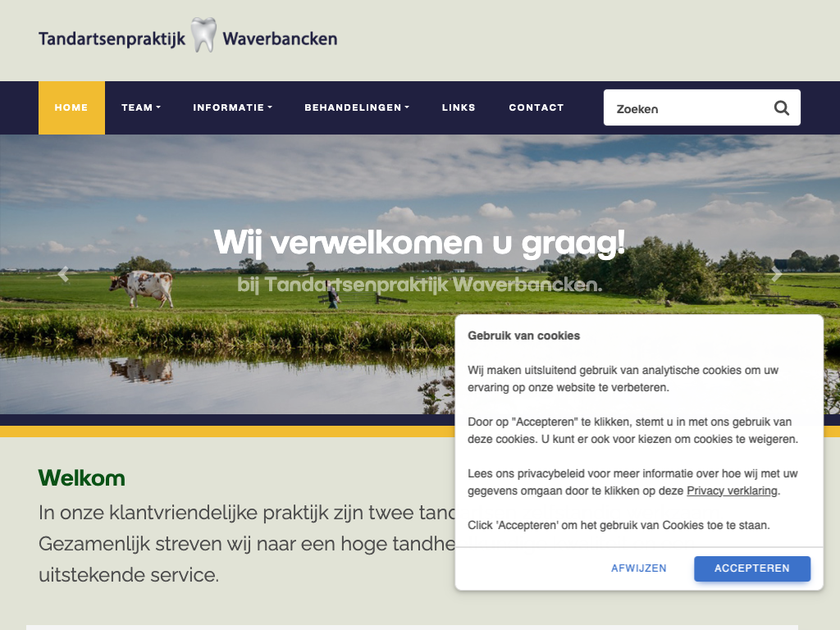Open the Links menu item
The width and height of the screenshot is (840, 630).
coord(459,107)
